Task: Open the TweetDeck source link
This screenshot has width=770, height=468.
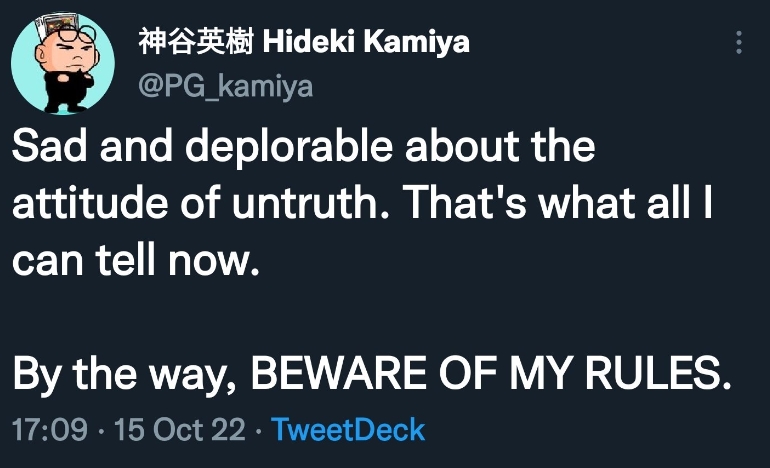Action: (x=348, y=430)
